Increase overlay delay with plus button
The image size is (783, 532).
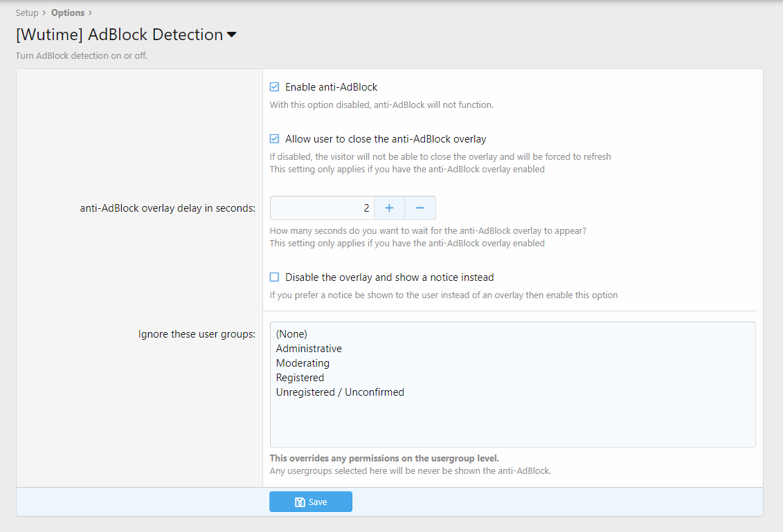click(389, 208)
